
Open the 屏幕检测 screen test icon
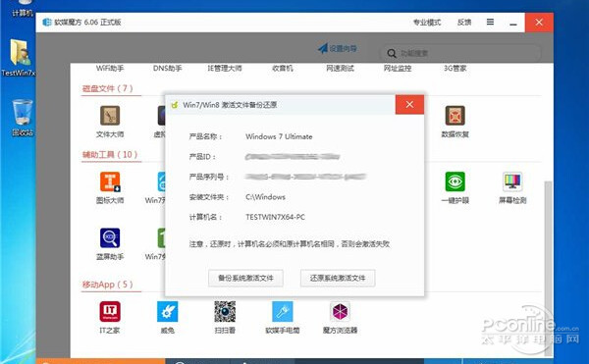pyautogui.click(x=512, y=182)
